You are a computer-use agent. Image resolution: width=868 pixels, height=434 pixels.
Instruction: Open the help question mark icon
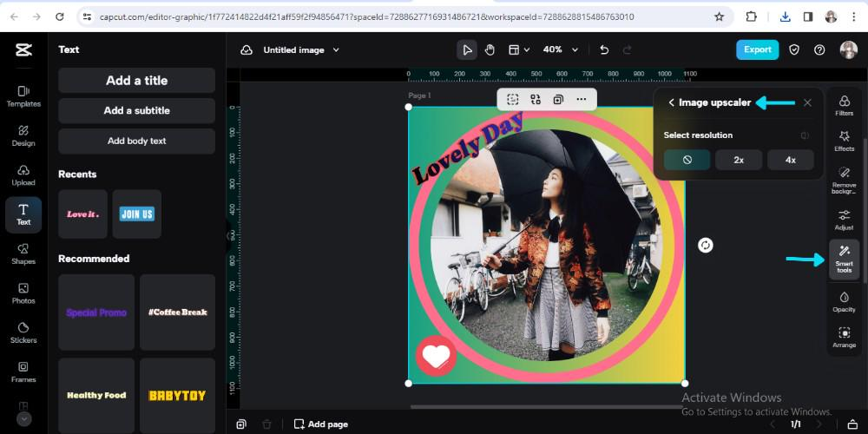coord(820,49)
